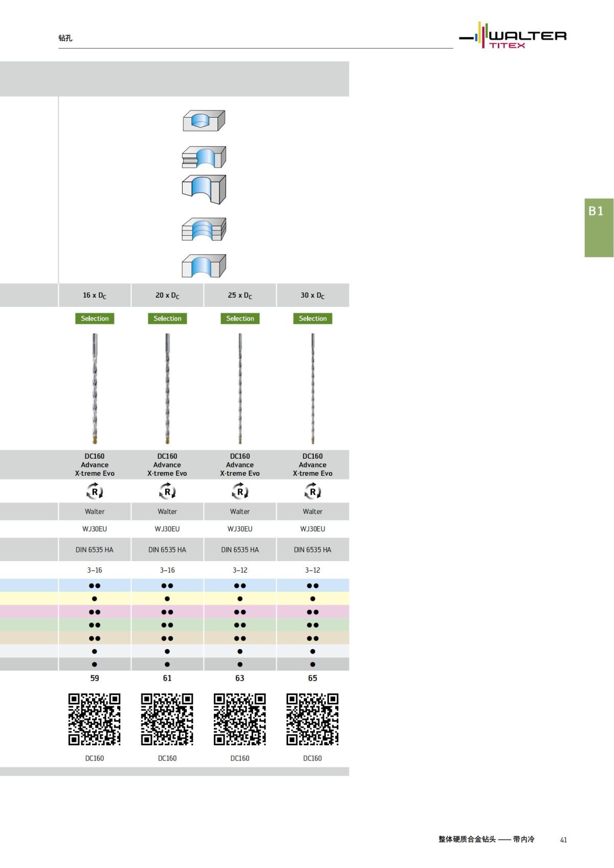Image resolution: width=614 pixels, height=868 pixels.
Task: Click DC160 Advance X·treme Evo under 16 x Dc
Action: (x=95, y=464)
